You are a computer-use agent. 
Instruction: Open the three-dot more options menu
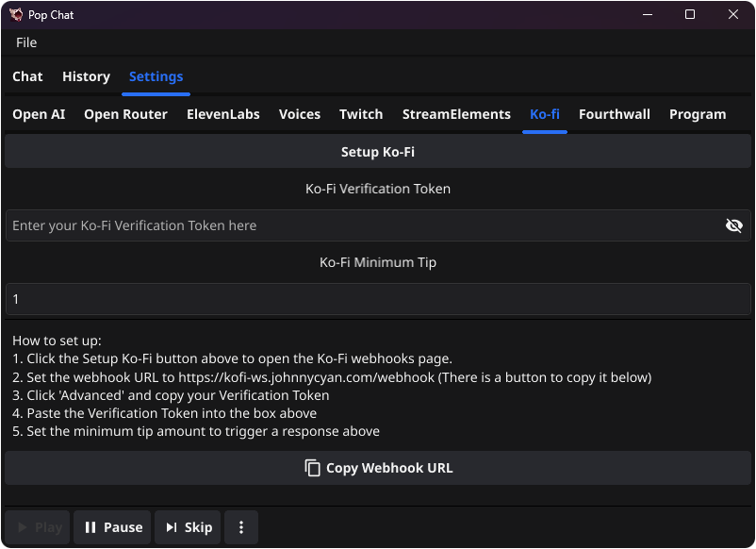click(x=241, y=527)
